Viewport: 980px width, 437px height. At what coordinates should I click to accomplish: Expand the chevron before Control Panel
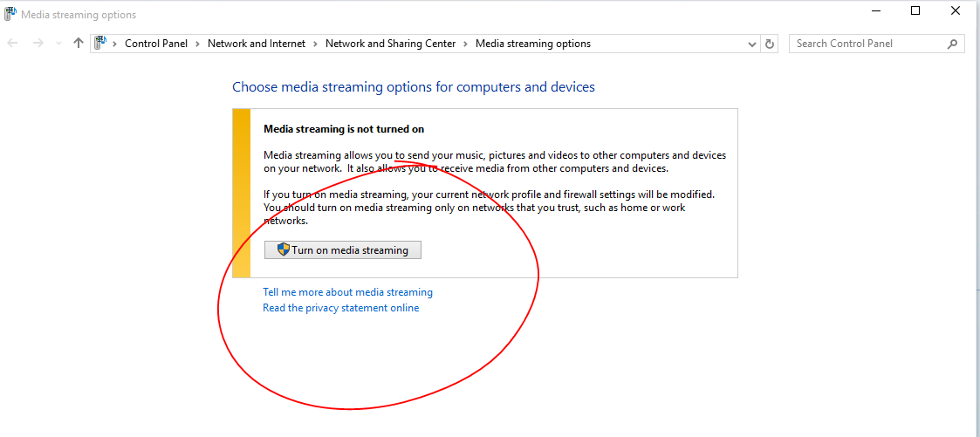click(116, 44)
